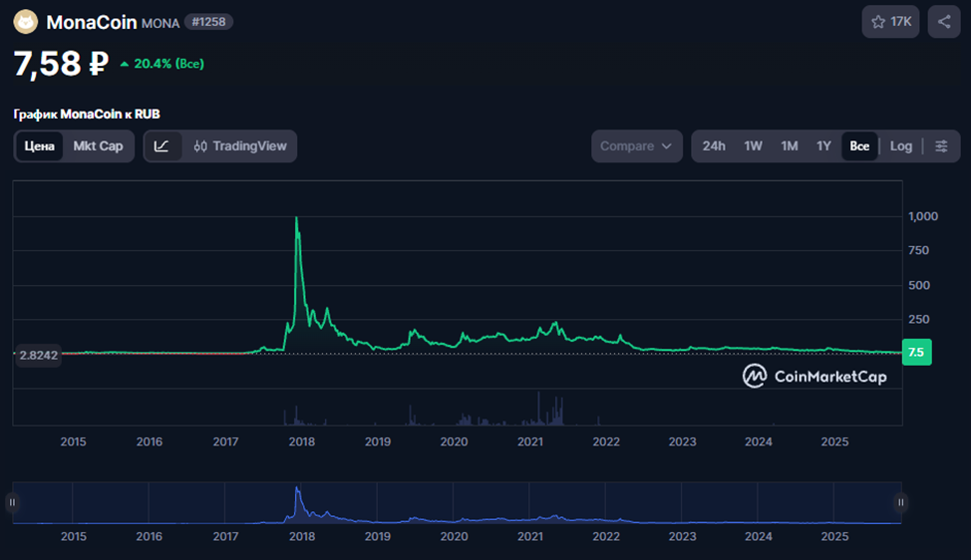Grab the right range slider handle
The height and width of the screenshot is (560, 971).
(900, 503)
